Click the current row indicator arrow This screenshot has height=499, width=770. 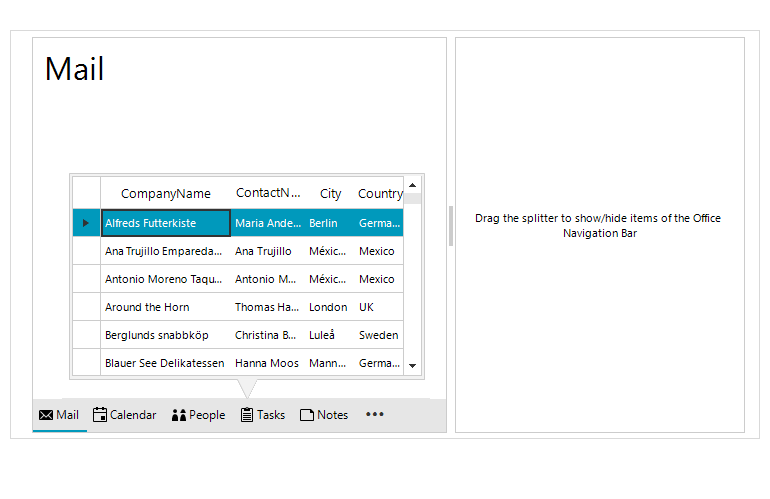(x=86, y=223)
